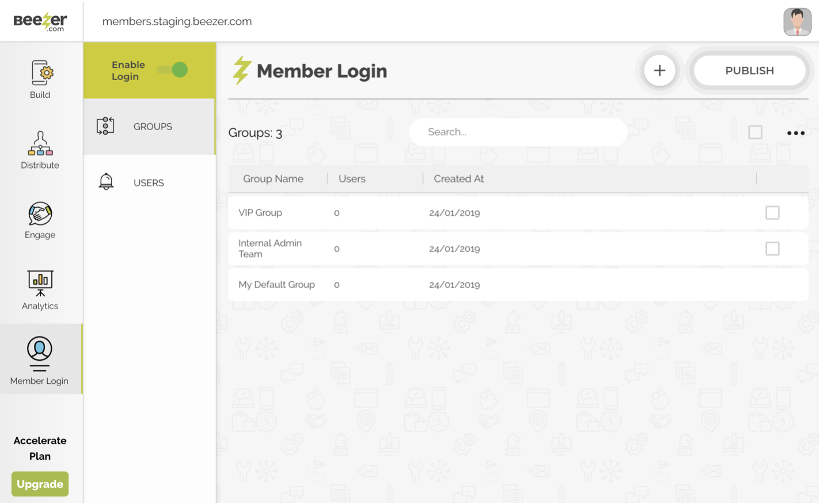Open the Build section icon
This screenshot has width=820, height=504.
click(40, 74)
